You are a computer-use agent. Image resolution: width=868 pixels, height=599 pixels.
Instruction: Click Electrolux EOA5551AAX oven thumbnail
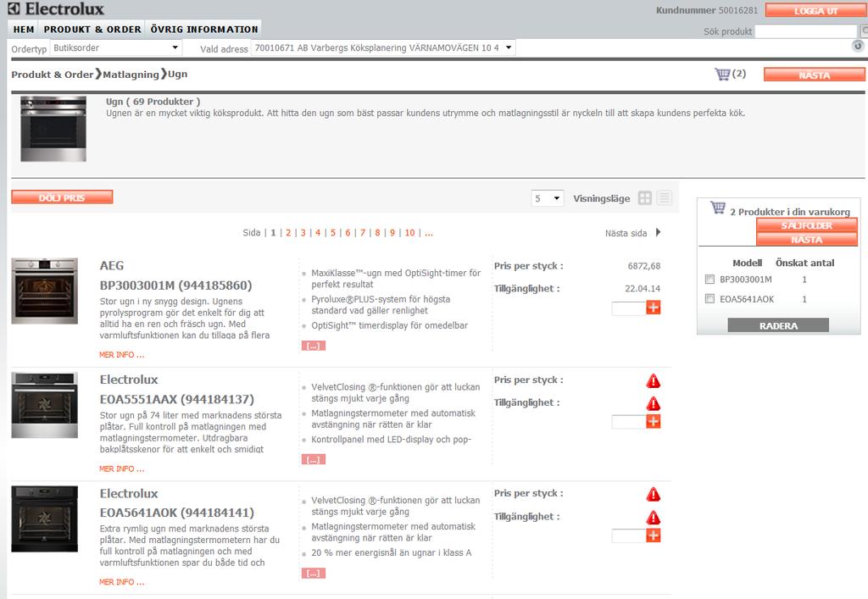pos(44,405)
